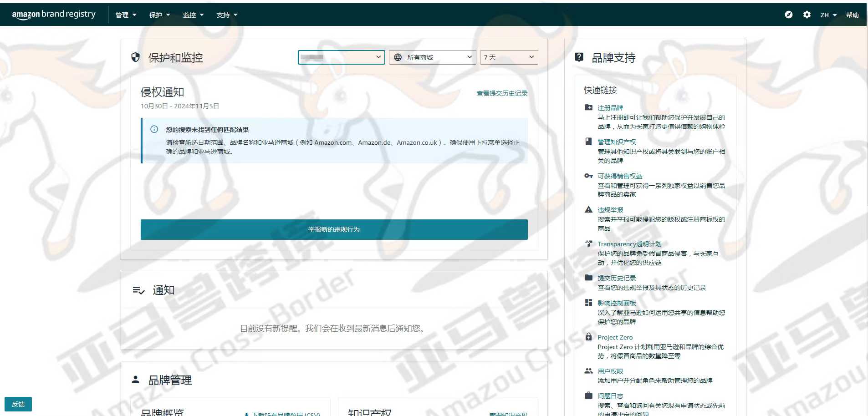This screenshot has height=416, width=868.
Task: Open 帮助 in the top bar
Action: tap(853, 15)
